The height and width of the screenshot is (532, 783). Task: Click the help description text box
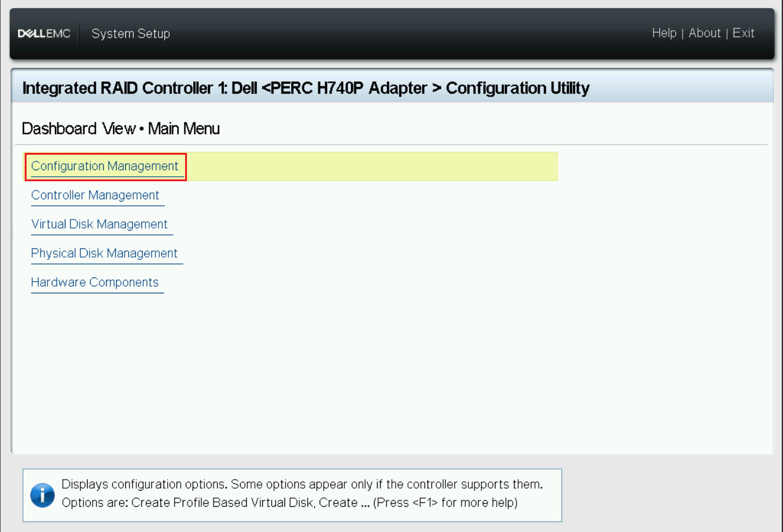click(292, 495)
